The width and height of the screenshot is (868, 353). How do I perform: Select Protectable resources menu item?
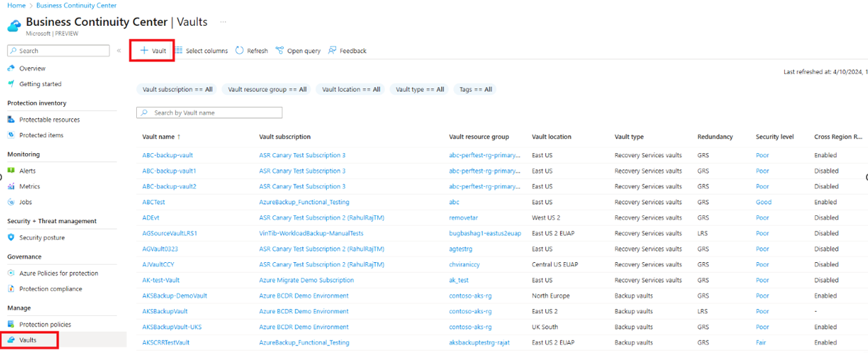tap(49, 120)
